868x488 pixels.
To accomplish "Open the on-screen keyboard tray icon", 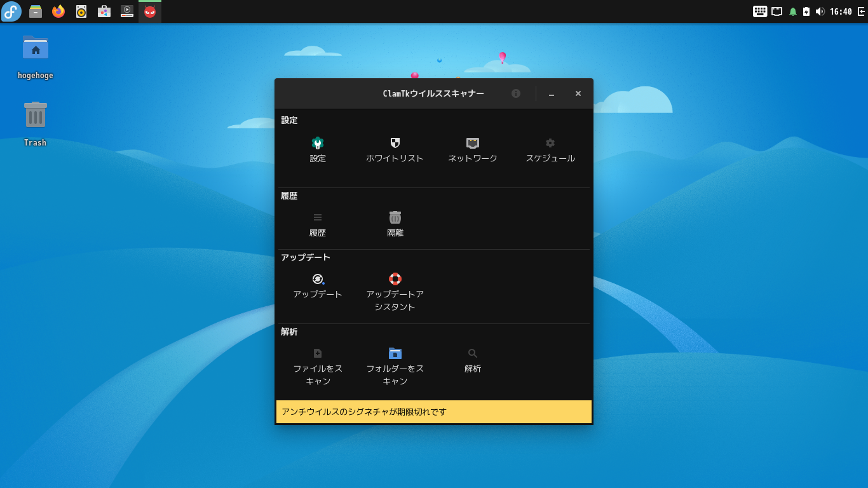I will 760,11.
